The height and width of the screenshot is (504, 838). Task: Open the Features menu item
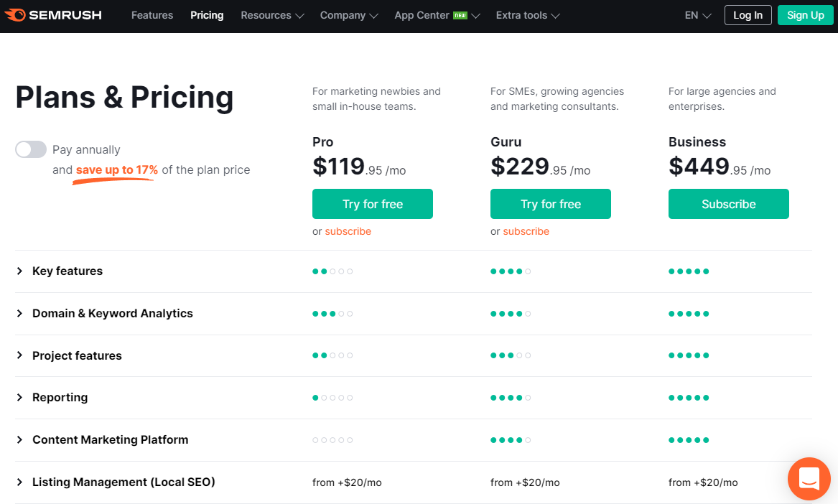(152, 15)
